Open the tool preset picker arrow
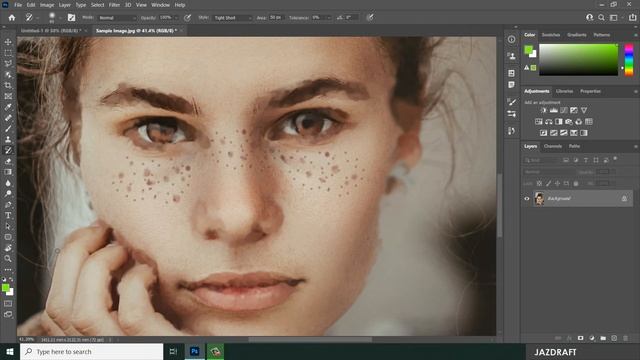This screenshot has height=360, width=640. click(x=37, y=18)
